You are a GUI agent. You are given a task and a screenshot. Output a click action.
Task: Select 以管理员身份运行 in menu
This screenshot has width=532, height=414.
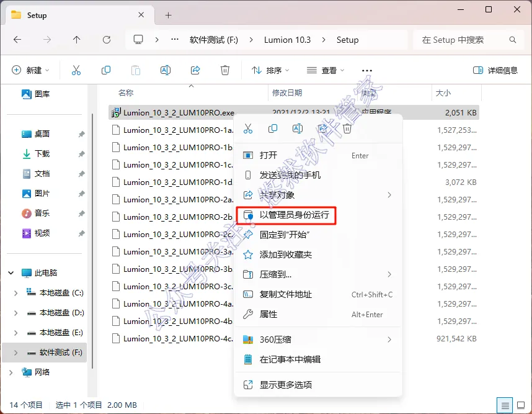[318, 215]
